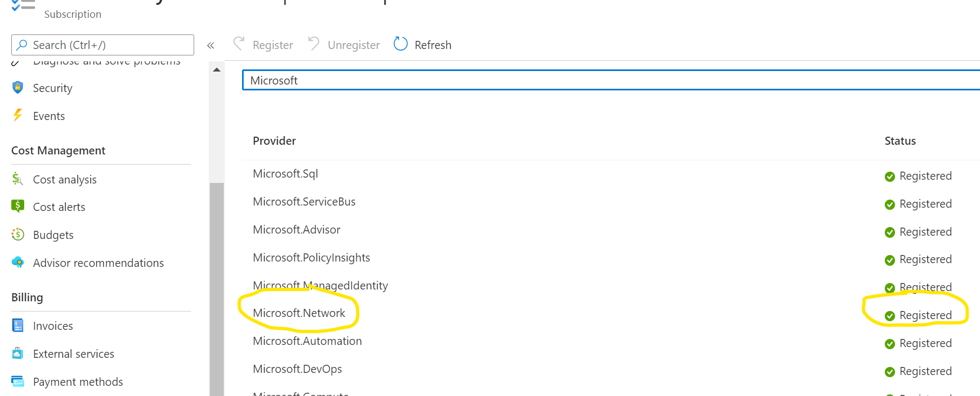Click the sidebar scroll up arrow

217,70
